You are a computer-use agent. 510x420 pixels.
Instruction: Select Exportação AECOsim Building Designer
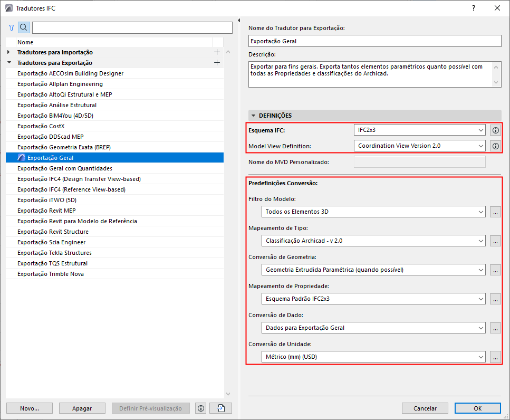[x=114, y=73]
